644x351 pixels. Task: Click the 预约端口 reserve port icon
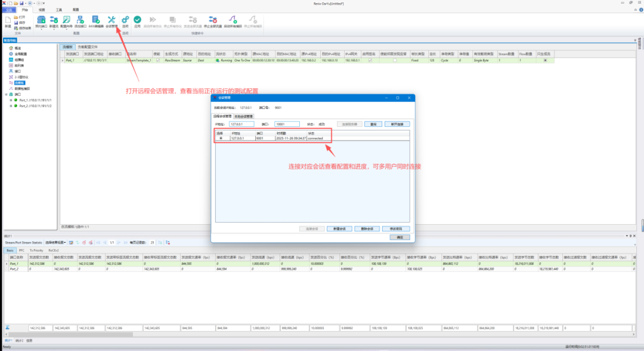pyautogui.click(x=41, y=20)
